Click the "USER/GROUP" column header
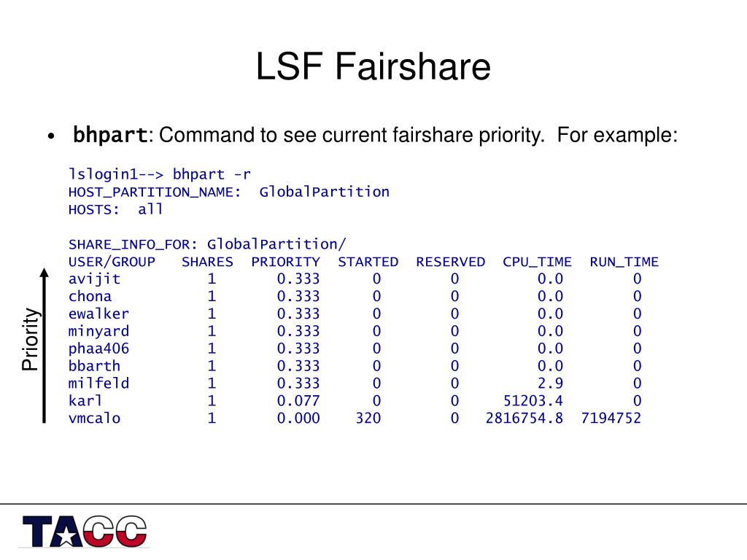Screen dimensions: 747x560 tap(112, 262)
